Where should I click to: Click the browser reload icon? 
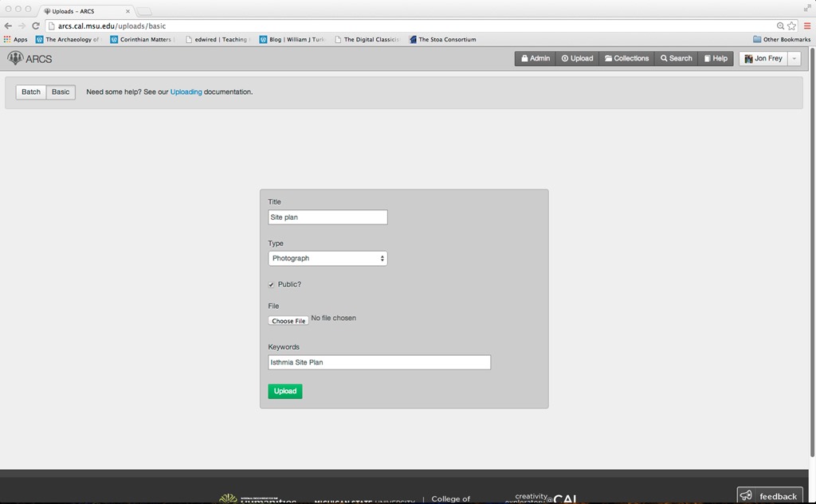36,25
